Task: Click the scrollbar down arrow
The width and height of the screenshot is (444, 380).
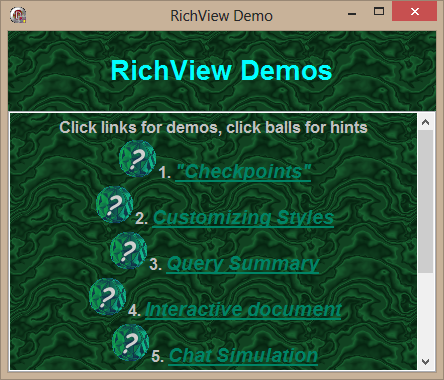Action: pyautogui.click(x=425, y=362)
